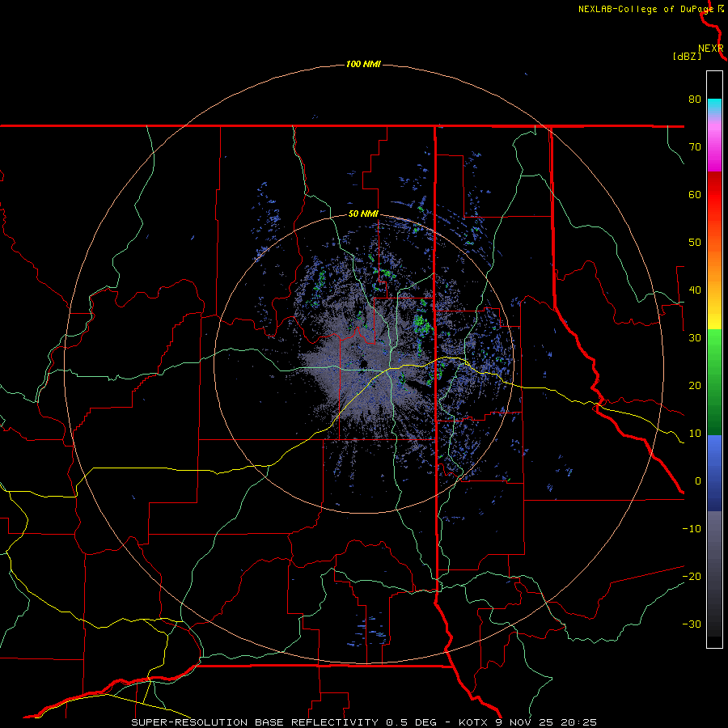Click the SUPER-RESOLUTION BASE REFLECTIVITY caption
This screenshot has height=728, width=728.
[255, 722]
